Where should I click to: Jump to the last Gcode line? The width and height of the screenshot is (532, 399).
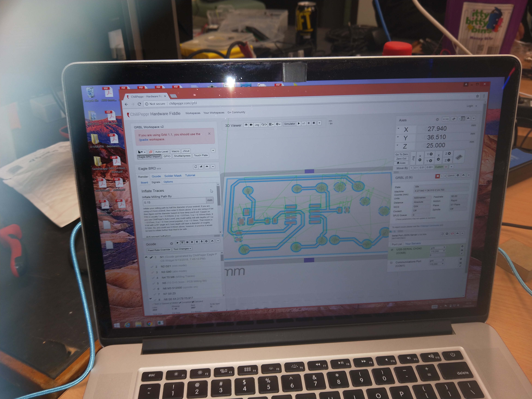[x=197, y=242]
